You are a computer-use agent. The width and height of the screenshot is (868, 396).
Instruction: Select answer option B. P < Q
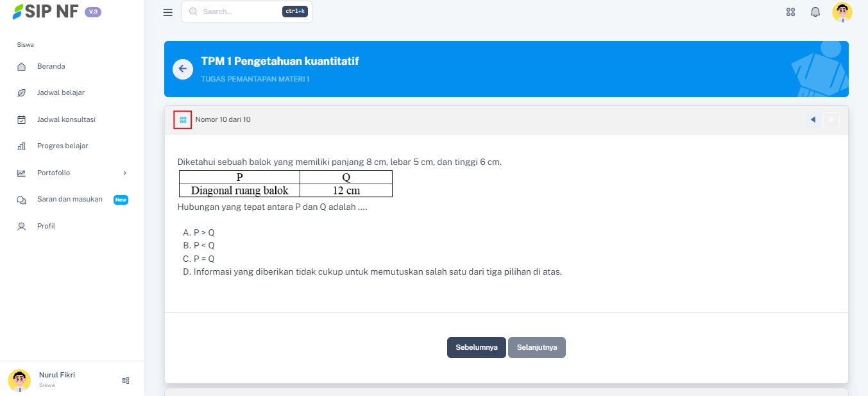[199, 245]
